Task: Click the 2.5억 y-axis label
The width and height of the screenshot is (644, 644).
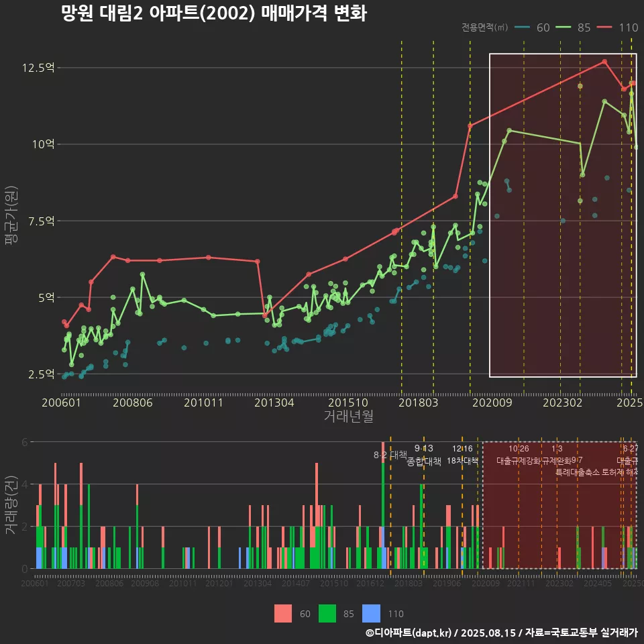Action: tap(41, 374)
